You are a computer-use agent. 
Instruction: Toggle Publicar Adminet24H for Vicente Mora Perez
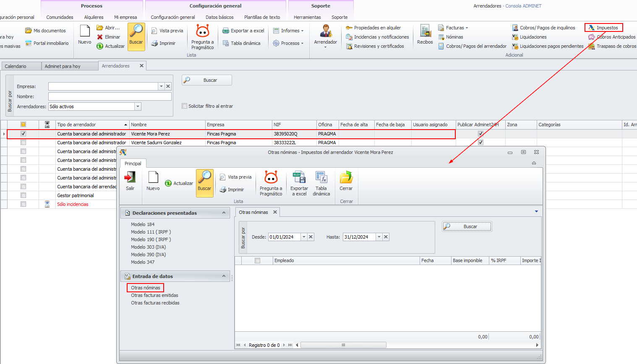coord(481,134)
